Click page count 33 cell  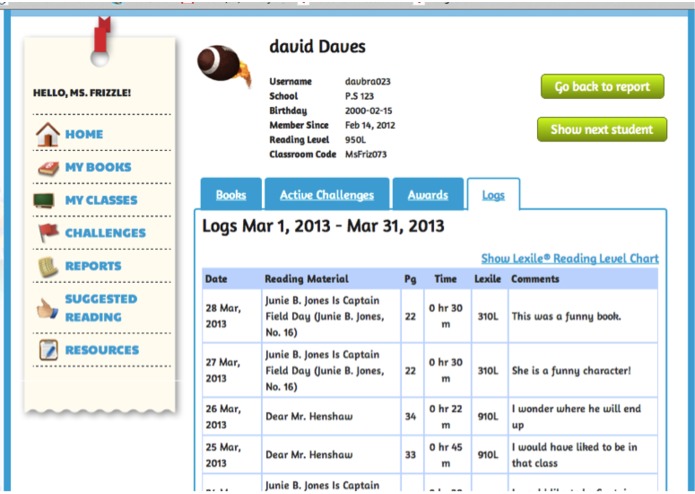pos(410,455)
